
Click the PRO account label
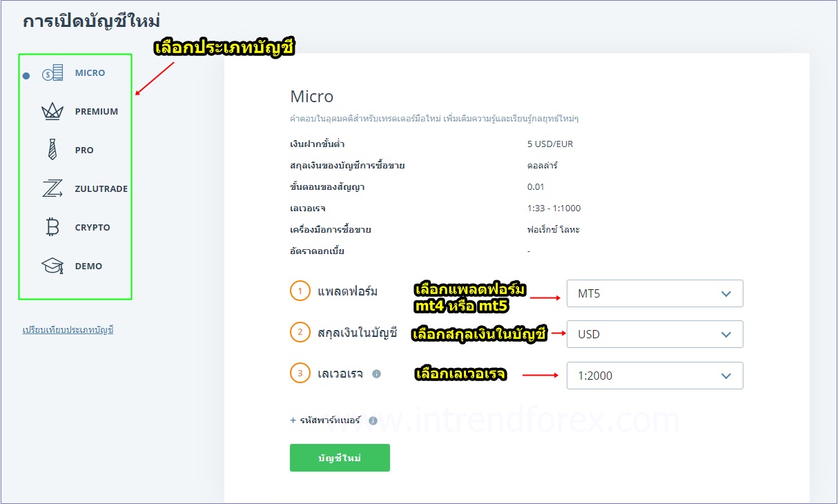(x=84, y=150)
